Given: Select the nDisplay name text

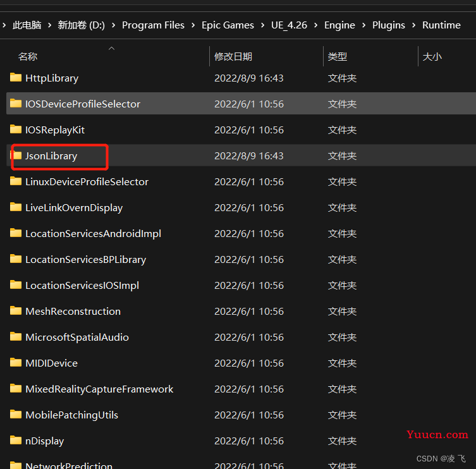Looking at the screenshot, I should click(45, 441).
